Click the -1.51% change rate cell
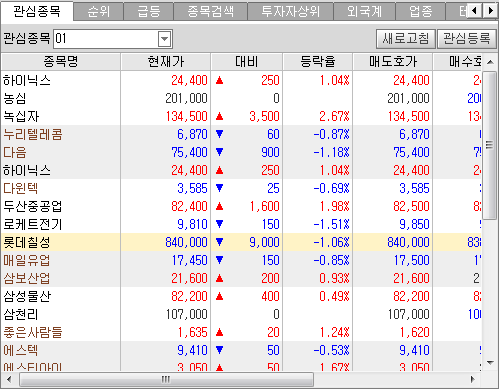Image resolution: width=499 pixels, height=389 pixels. click(332, 224)
